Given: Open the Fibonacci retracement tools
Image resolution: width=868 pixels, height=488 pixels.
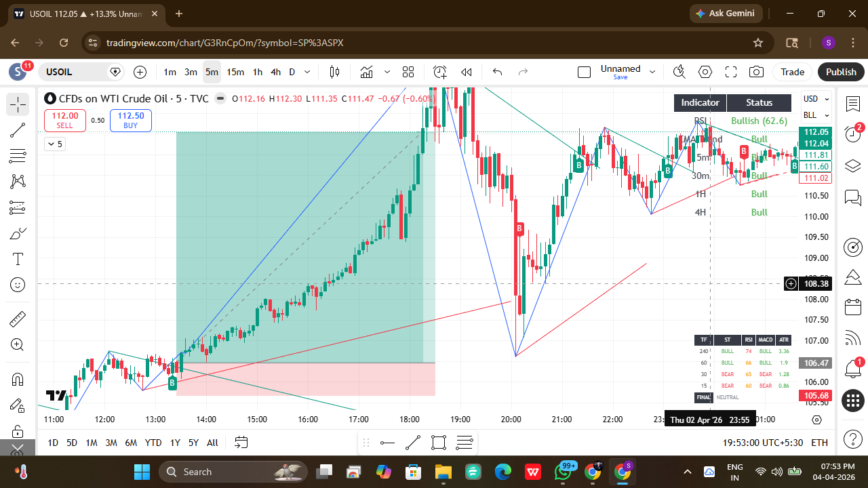Looking at the screenshot, I should 18,156.
